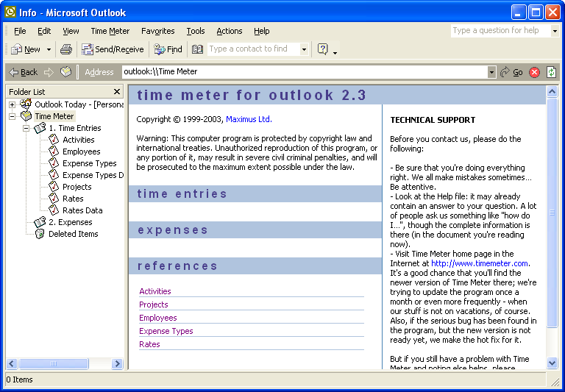The image size is (565, 392).
Task: Open the Employees reference link
Action: click(x=158, y=318)
